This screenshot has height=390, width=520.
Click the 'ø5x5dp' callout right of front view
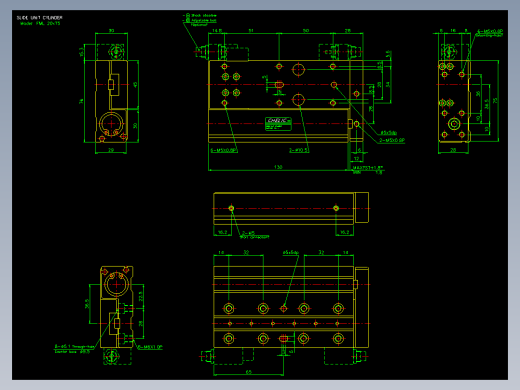388,133
